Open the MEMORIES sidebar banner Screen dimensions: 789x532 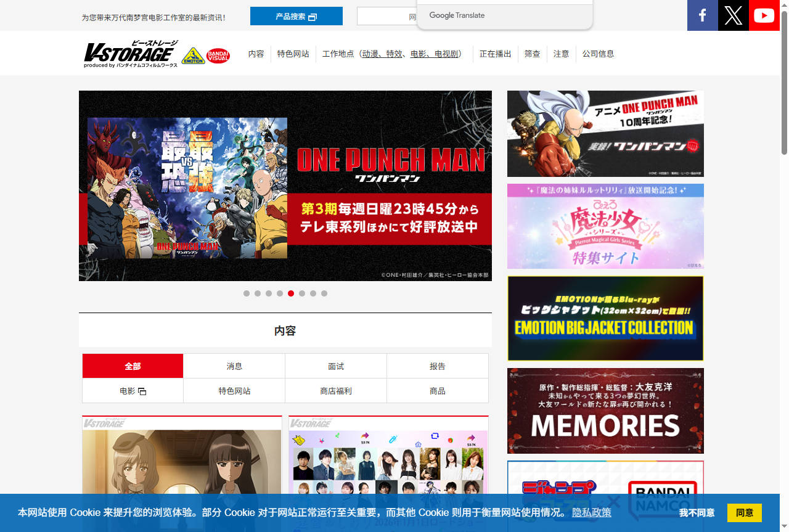tap(605, 411)
